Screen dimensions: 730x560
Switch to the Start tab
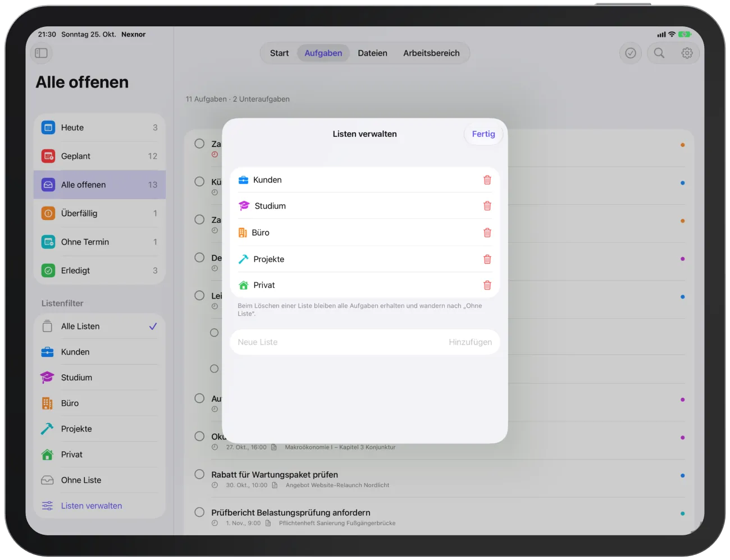[279, 53]
